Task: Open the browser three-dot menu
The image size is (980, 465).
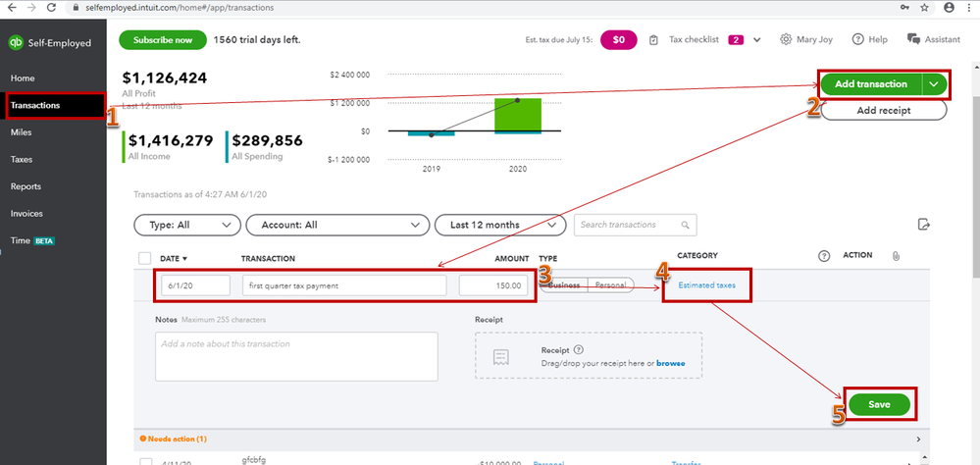Action: [970, 8]
